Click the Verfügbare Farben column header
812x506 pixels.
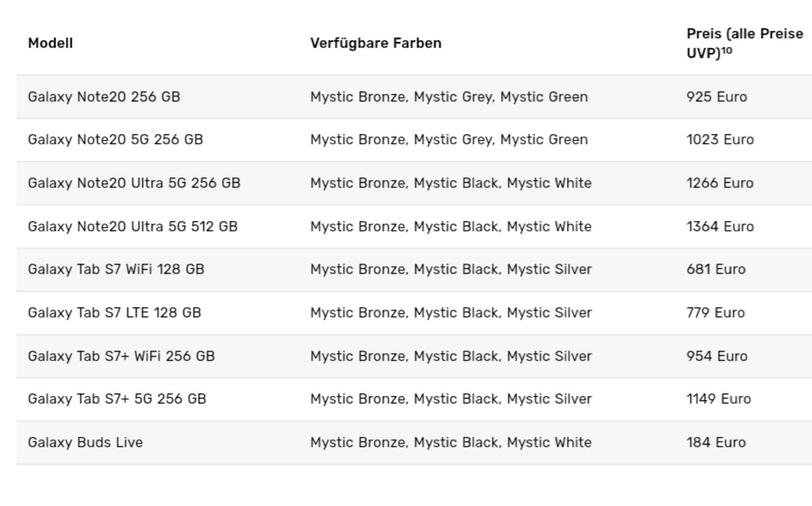pos(376,43)
